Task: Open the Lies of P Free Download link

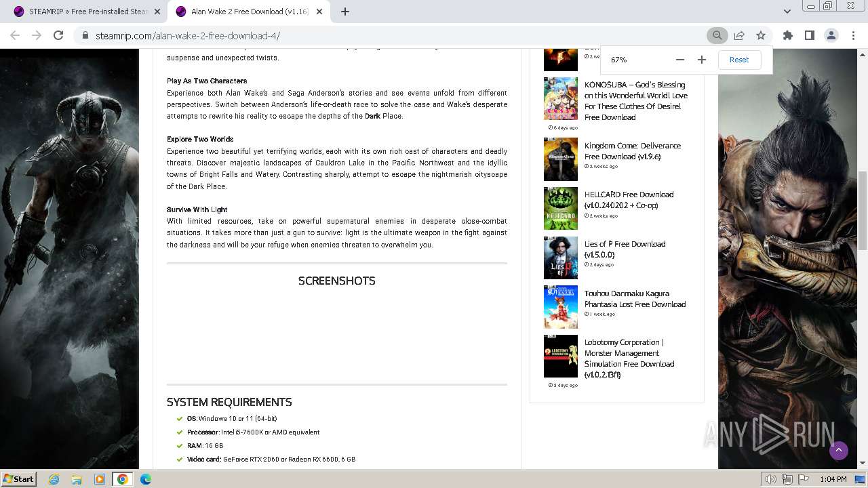Action: coord(625,249)
